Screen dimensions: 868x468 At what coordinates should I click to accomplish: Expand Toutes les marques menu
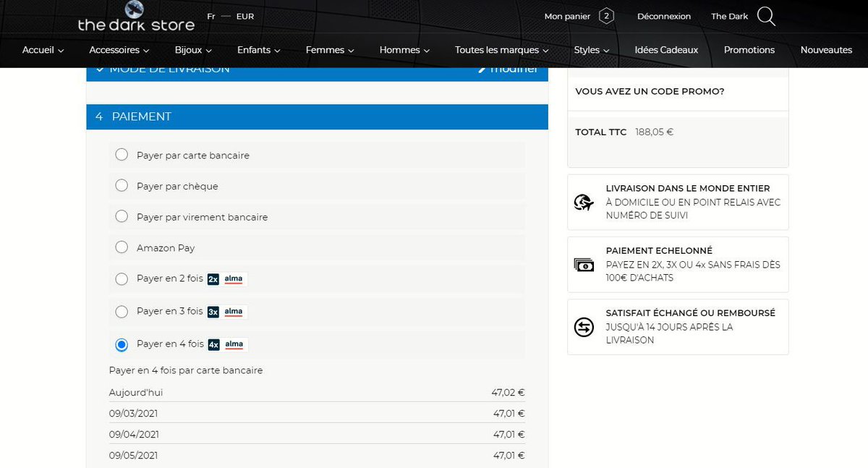coord(502,50)
